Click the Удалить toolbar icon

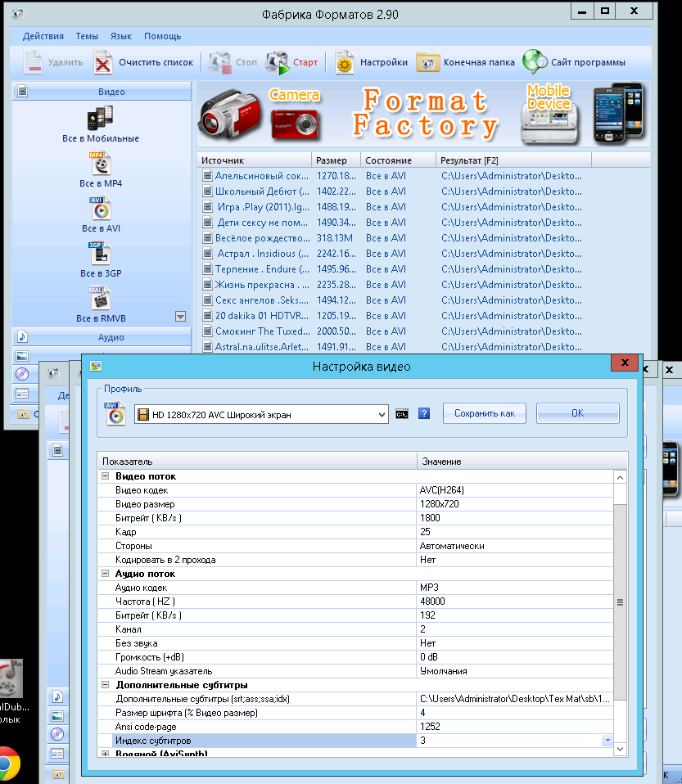[x=33, y=62]
